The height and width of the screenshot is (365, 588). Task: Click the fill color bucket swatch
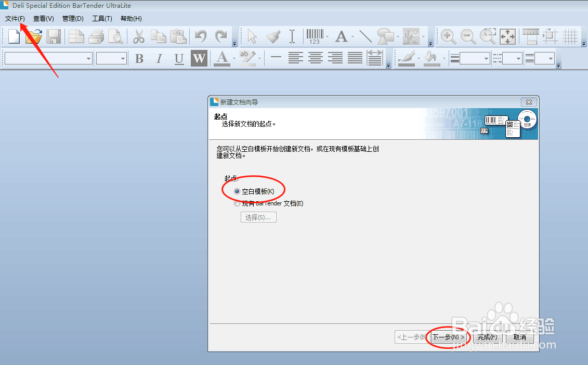click(432, 58)
